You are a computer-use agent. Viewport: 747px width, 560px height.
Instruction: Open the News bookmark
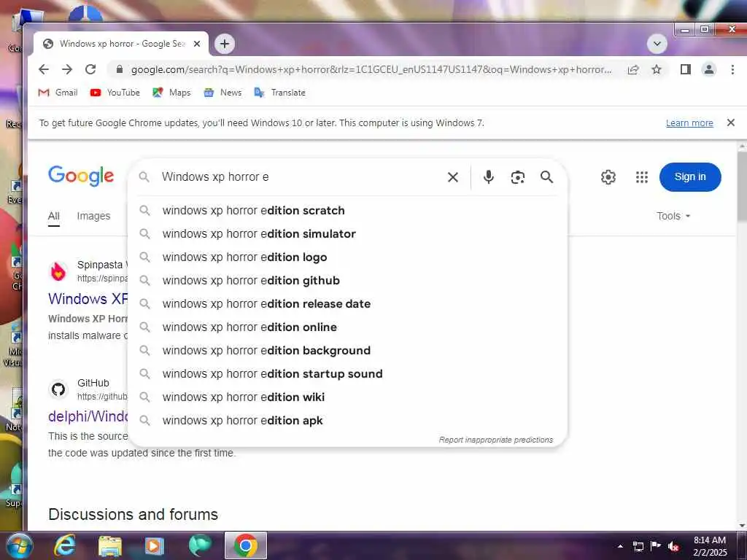point(222,93)
